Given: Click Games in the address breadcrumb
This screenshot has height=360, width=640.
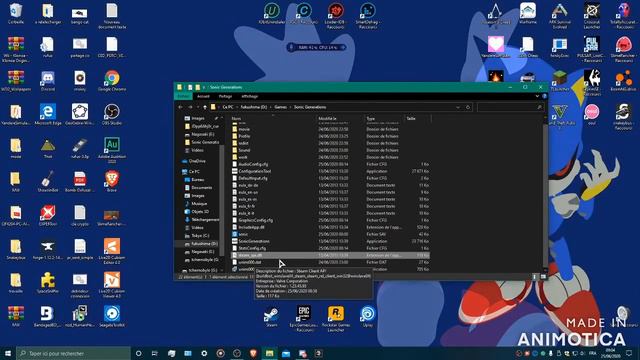Looking at the screenshot, I should pos(280,107).
